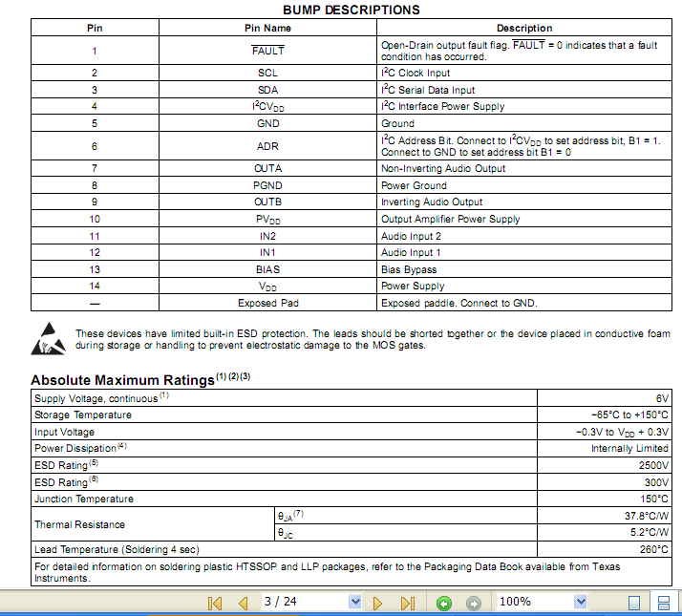Click the Input Voltage row label

click(64, 432)
